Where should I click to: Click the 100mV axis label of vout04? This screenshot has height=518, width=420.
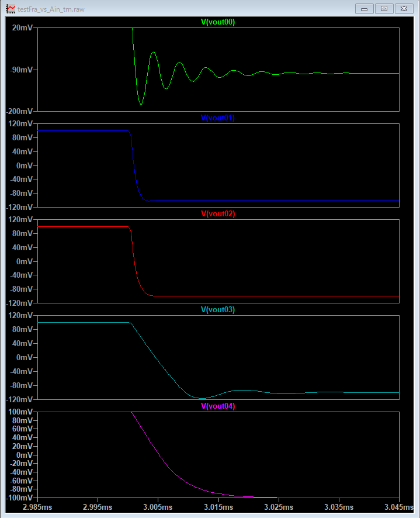point(20,412)
